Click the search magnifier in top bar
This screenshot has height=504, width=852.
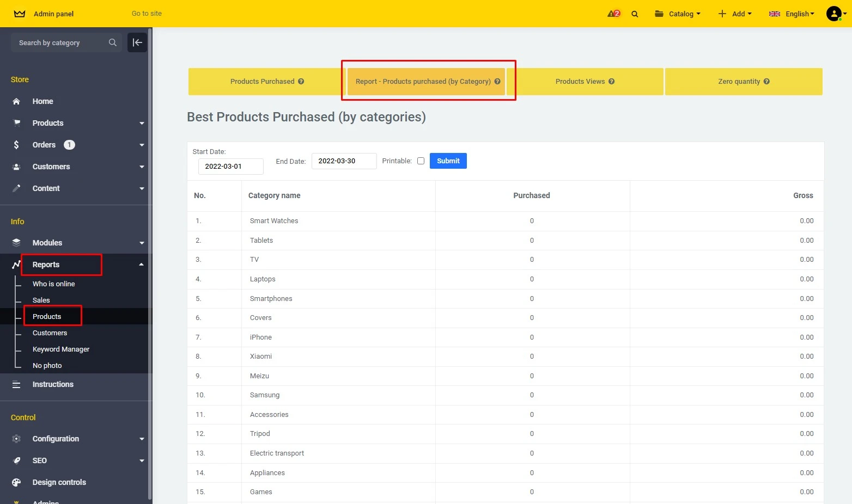pos(635,14)
